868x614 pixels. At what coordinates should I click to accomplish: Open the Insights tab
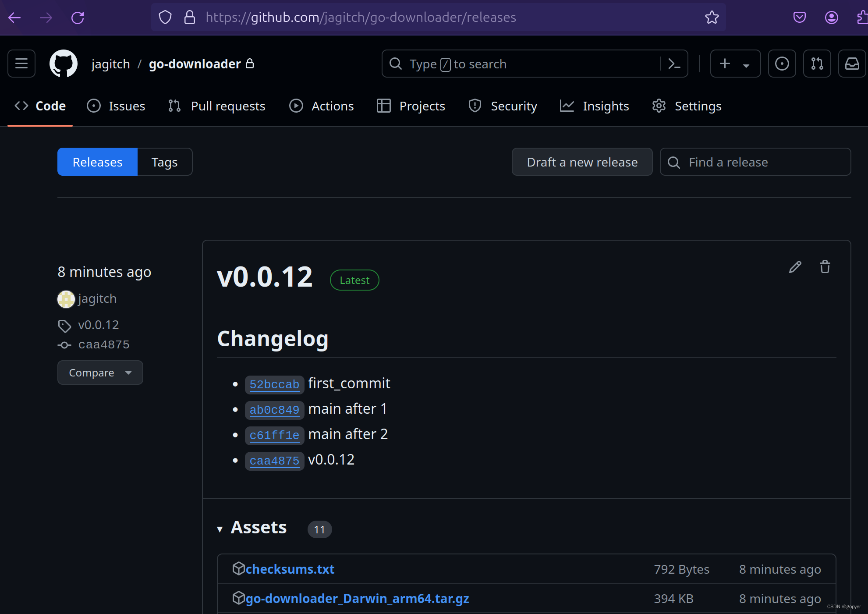tap(595, 106)
